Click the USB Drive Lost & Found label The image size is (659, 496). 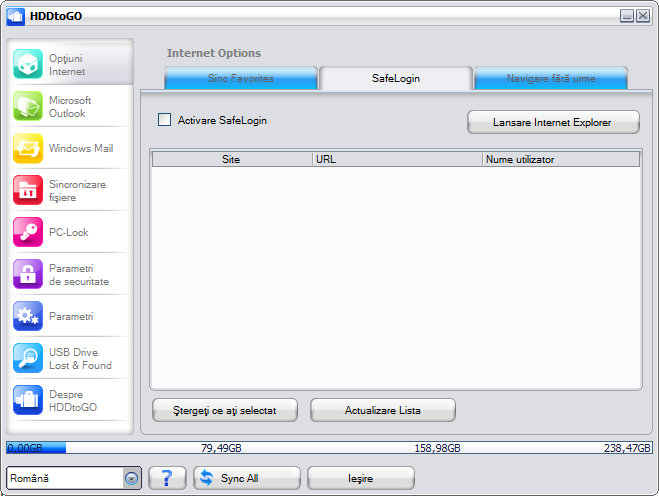80,359
